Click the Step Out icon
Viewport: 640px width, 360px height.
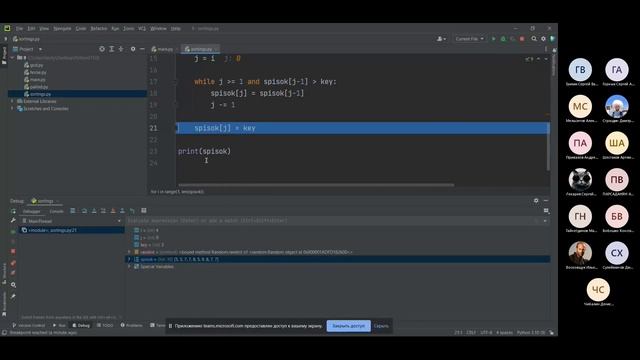[122, 211]
